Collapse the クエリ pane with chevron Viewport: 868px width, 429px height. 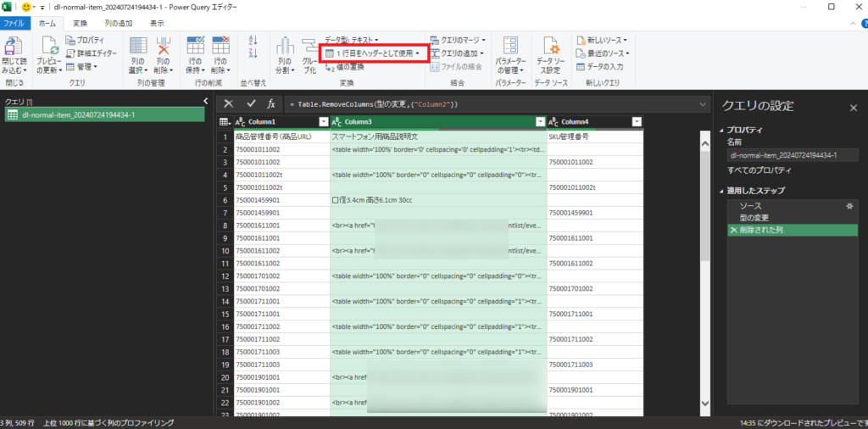(205, 101)
